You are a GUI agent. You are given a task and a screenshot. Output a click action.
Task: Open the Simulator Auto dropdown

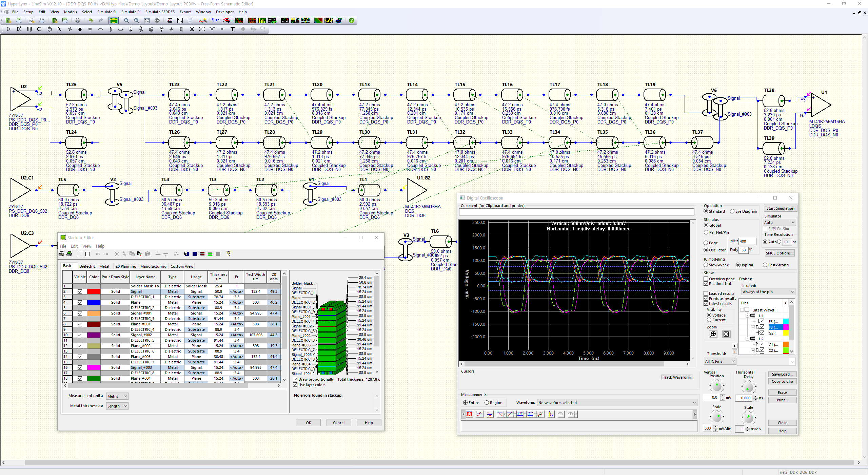779,223
